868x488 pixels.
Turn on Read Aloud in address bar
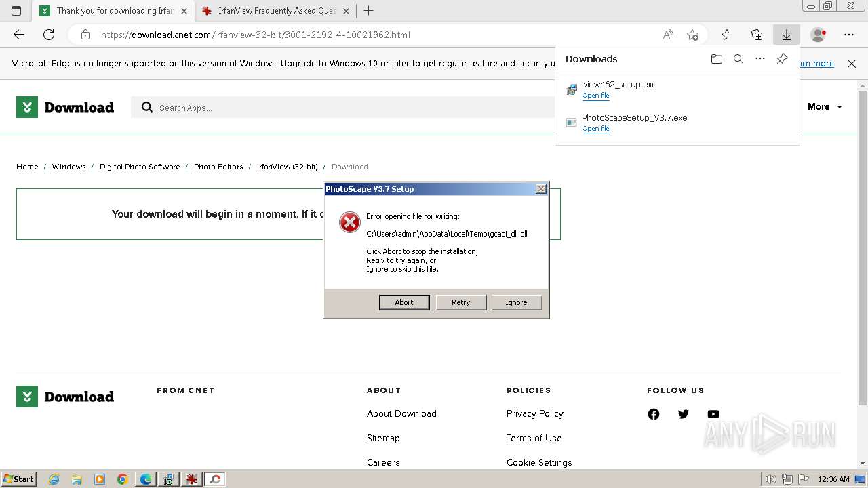click(668, 35)
